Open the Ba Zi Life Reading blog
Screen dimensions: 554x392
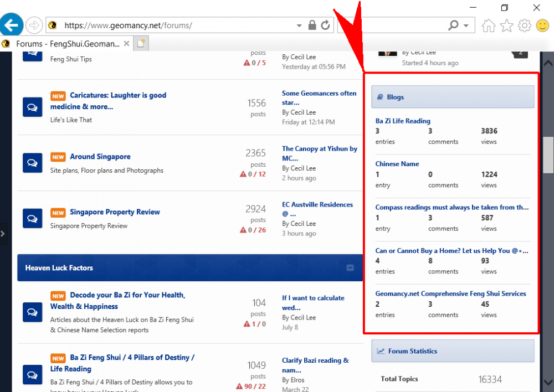tap(403, 121)
